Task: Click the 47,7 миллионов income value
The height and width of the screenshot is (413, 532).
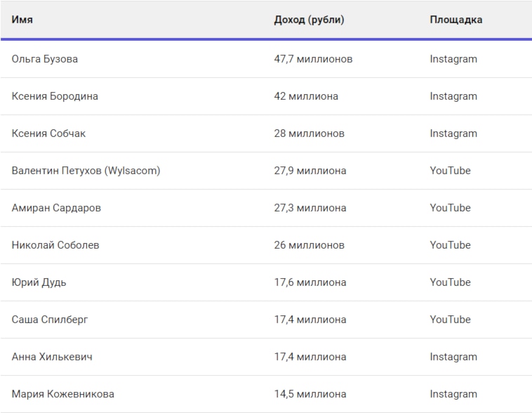Action: click(x=313, y=59)
